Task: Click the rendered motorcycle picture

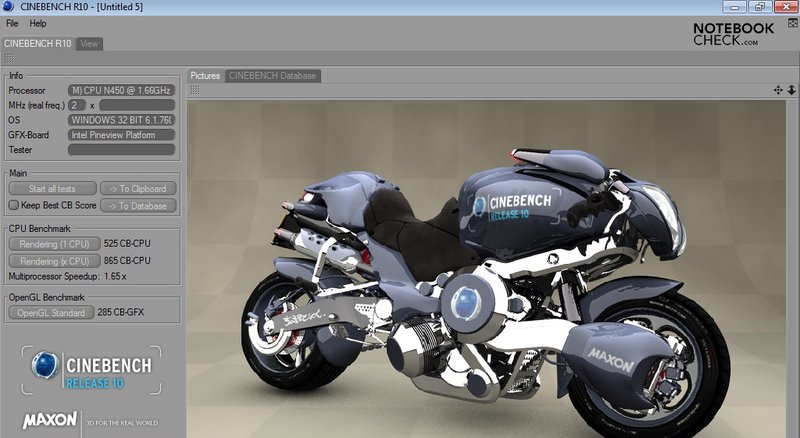Action: (486, 269)
